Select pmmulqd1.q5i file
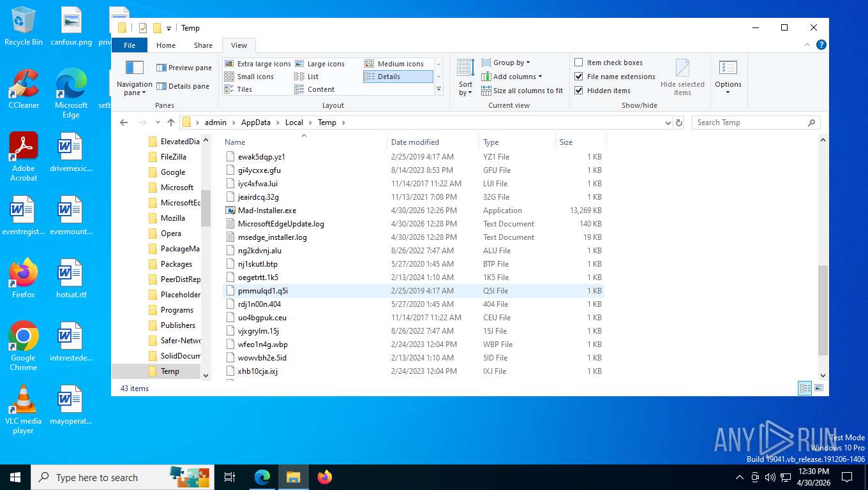Image resolution: width=868 pixels, height=490 pixels. coord(414,291)
